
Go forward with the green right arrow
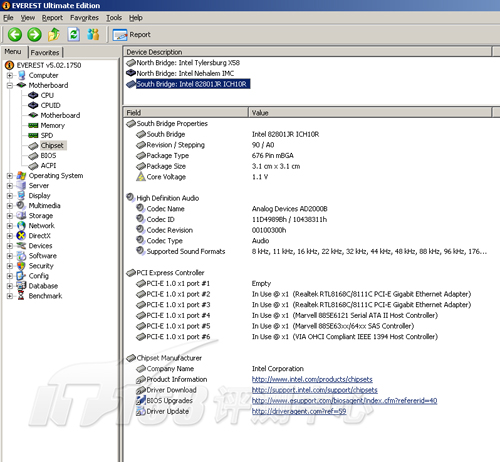[x=34, y=35]
